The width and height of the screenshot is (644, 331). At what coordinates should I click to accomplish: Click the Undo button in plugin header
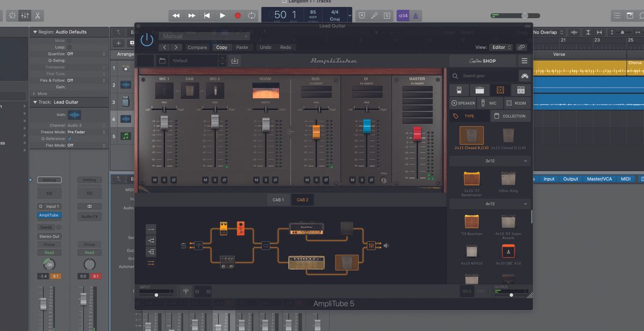[x=265, y=47]
